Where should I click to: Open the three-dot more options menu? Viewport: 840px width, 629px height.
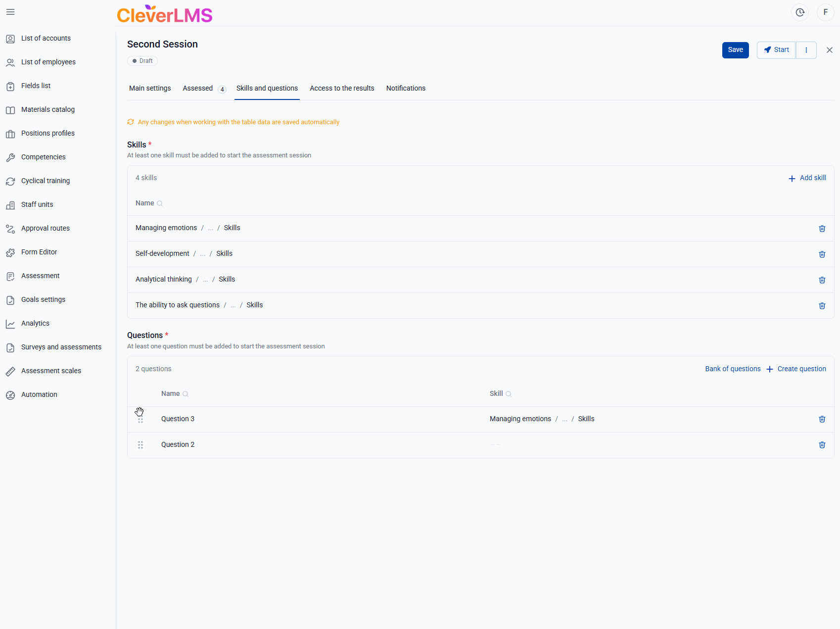(x=806, y=50)
